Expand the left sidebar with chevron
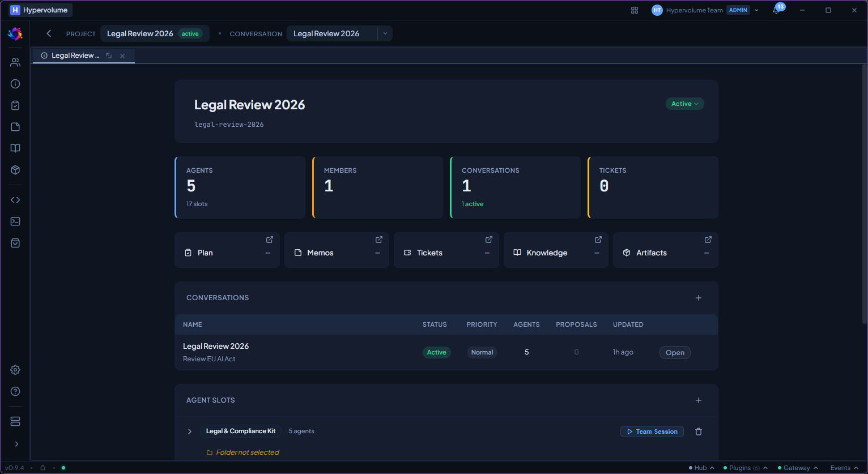The image size is (868, 474). click(x=16, y=444)
